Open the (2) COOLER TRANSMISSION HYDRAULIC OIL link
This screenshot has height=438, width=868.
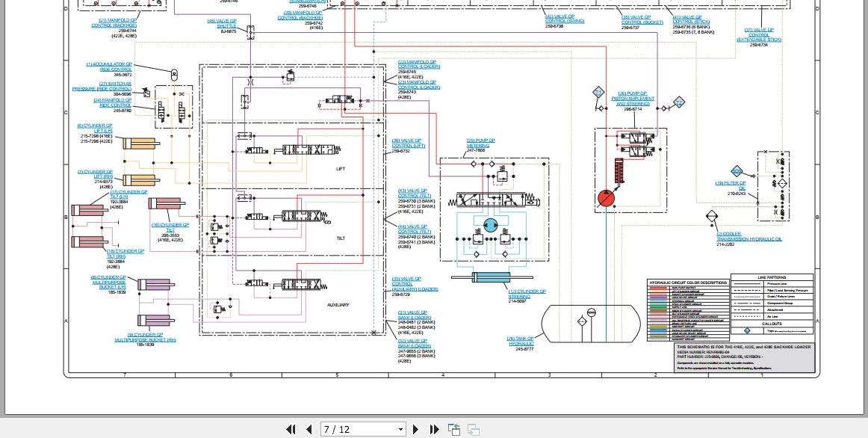click(x=748, y=236)
